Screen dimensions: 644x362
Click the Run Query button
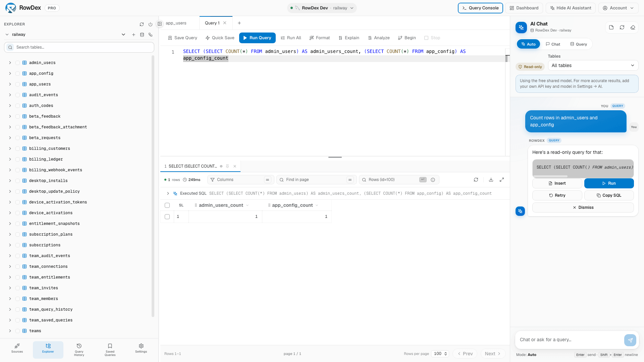point(257,38)
